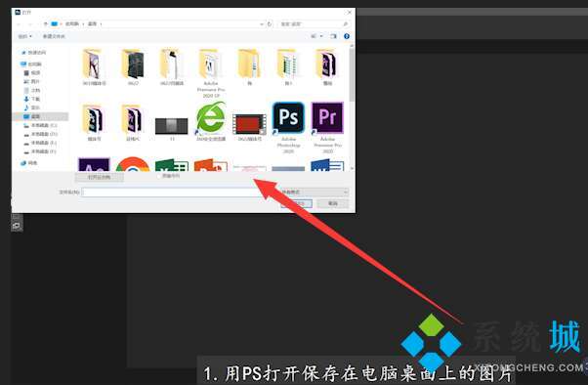588x385 pixels.
Task: Click the Open cloud documents button
Action: [100, 177]
